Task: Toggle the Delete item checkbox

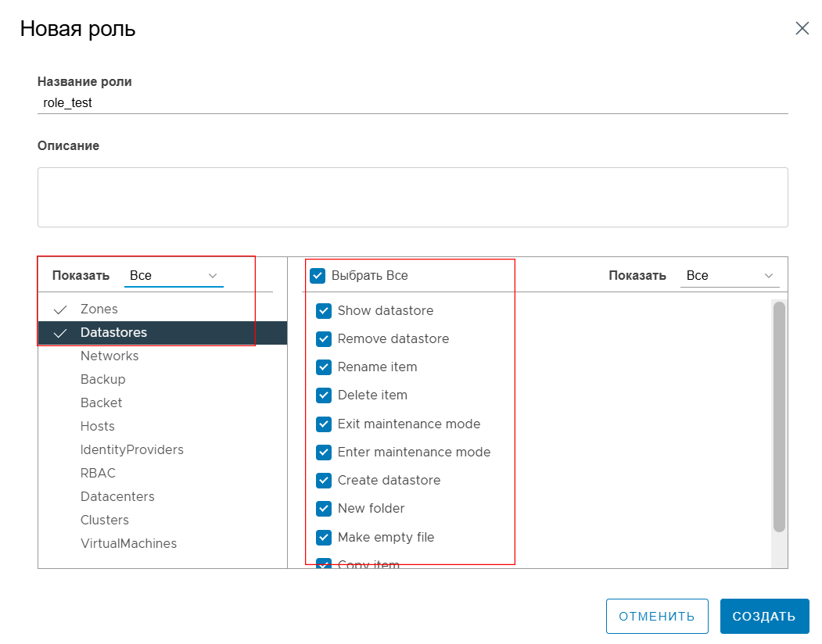Action: pyautogui.click(x=324, y=395)
